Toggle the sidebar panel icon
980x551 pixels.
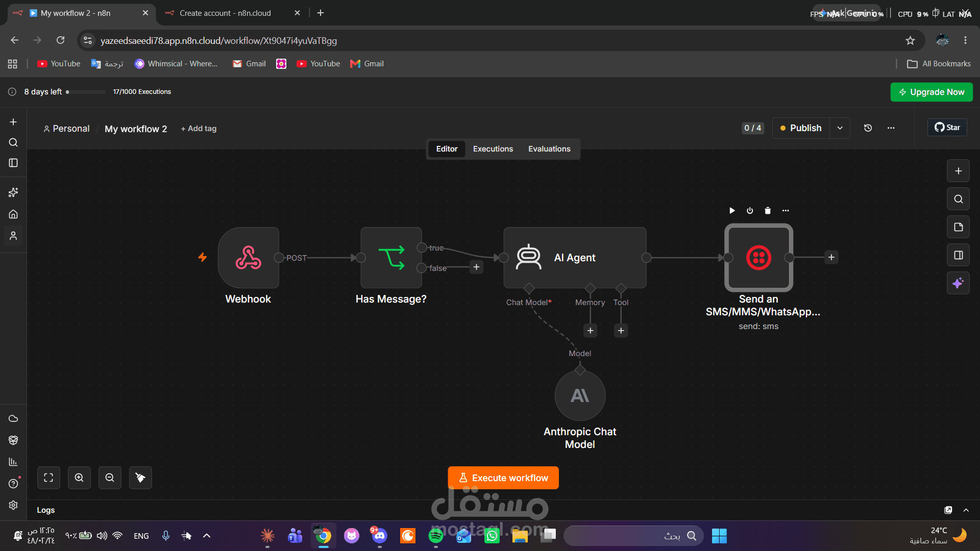click(13, 163)
